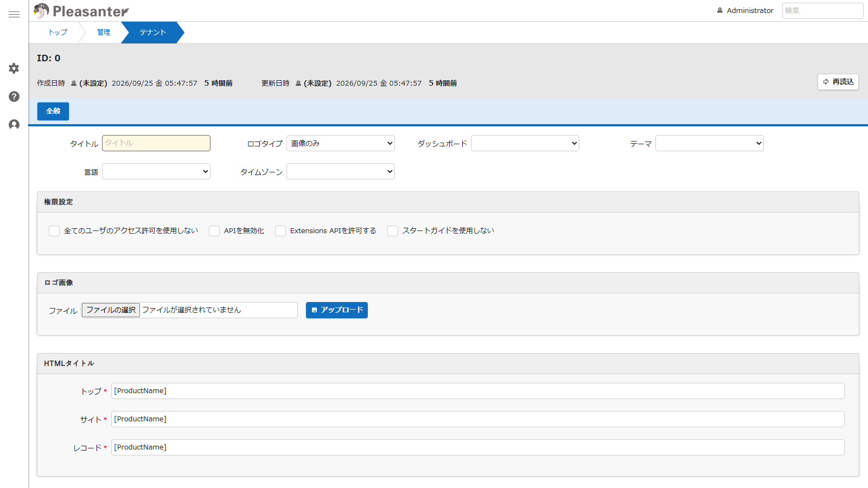Click the 権限設定 section header
This screenshot has height=488, width=868.
click(x=448, y=202)
